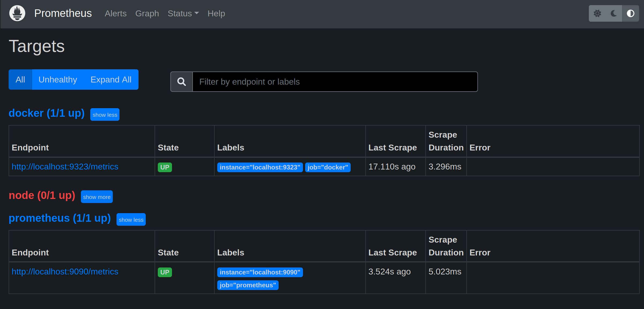Expand the Status dropdown menu
The height and width of the screenshot is (309, 644).
[183, 13]
